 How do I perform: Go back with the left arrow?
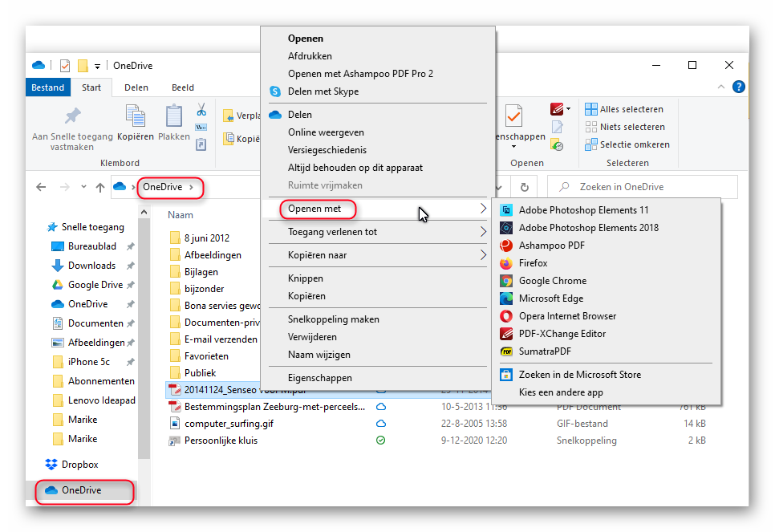(41, 187)
